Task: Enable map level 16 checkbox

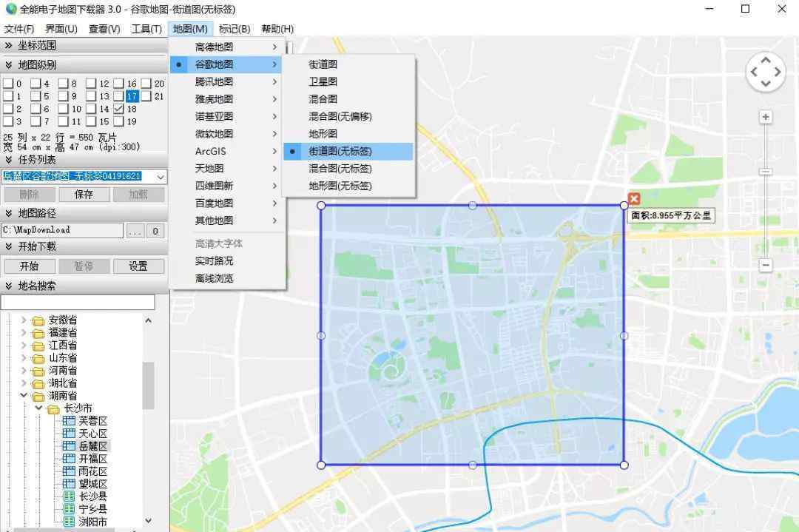Action: click(118, 83)
